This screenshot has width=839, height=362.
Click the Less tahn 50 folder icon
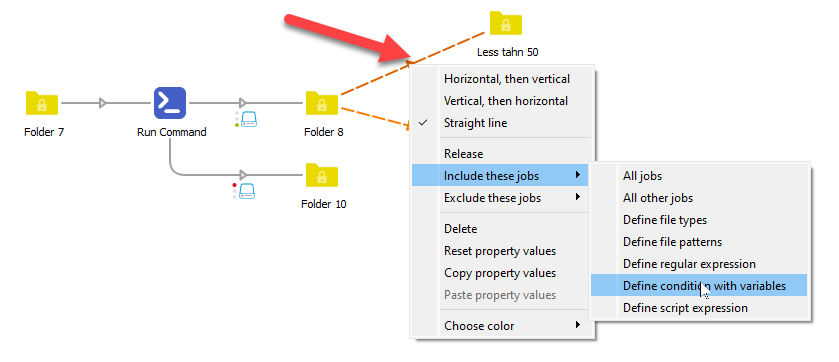[506, 23]
